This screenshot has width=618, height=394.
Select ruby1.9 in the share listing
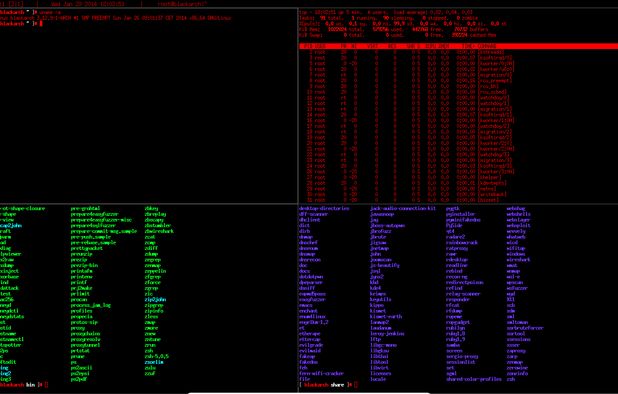[x=456, y=339]
